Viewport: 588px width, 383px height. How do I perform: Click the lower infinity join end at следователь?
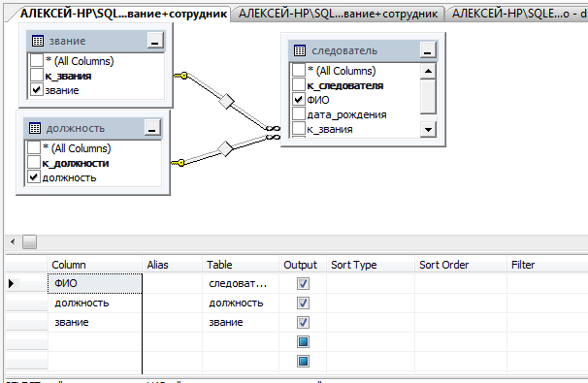coord(273,137)
